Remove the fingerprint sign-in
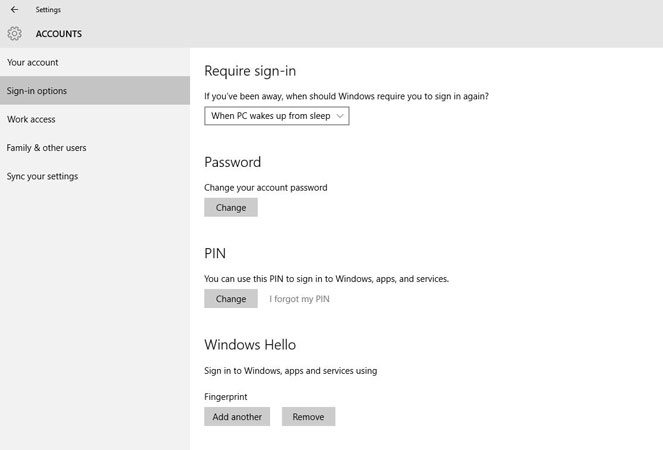This screenshot has height=450, width=663. [308, 417]
